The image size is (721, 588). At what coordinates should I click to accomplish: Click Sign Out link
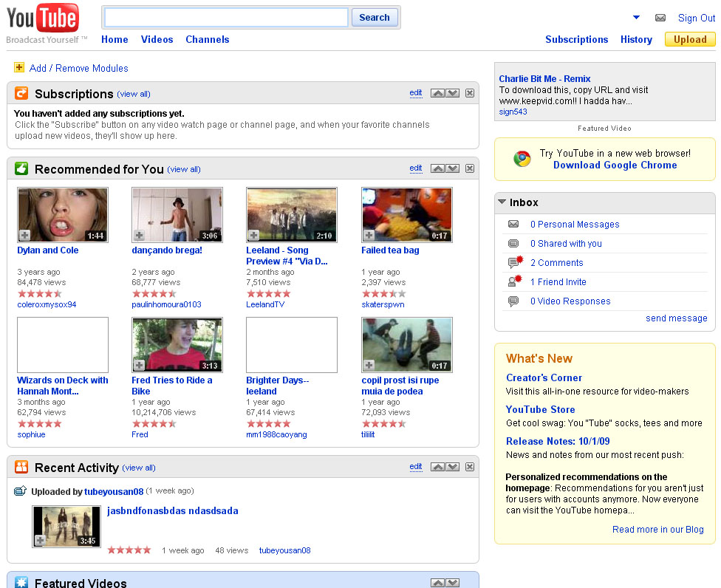tap(696, 18)
